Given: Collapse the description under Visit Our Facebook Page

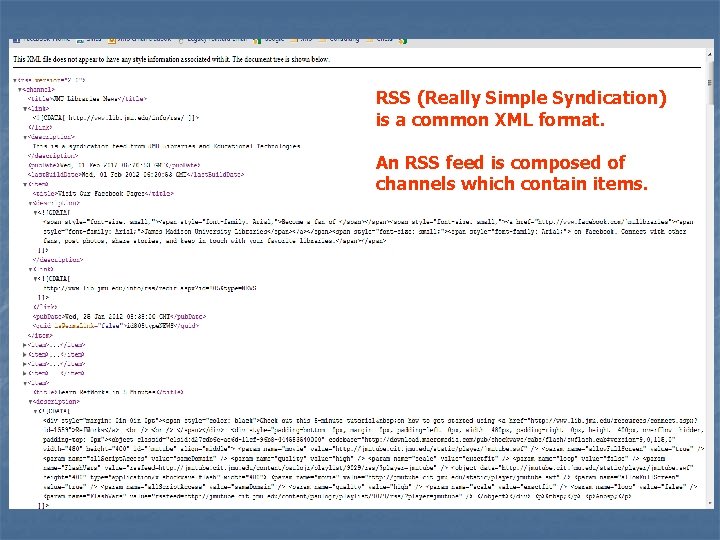Looking at the screenshot, I should click(30, 203).
